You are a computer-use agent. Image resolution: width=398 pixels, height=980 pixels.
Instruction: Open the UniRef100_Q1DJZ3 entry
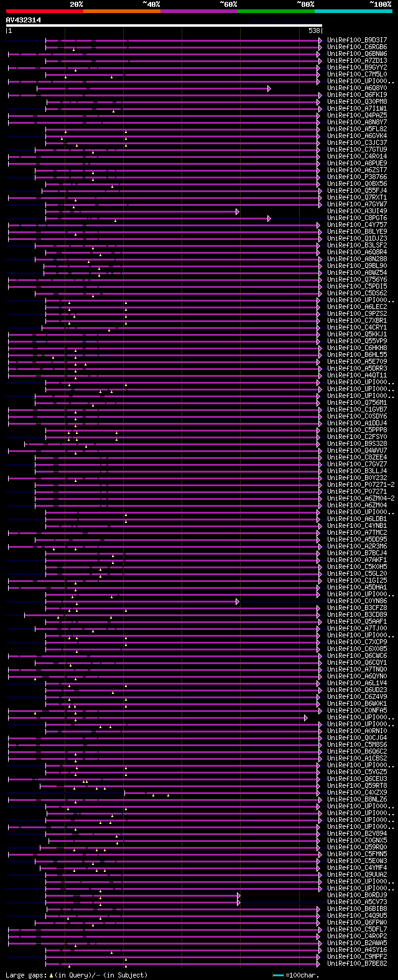click(x=357, y=238)
